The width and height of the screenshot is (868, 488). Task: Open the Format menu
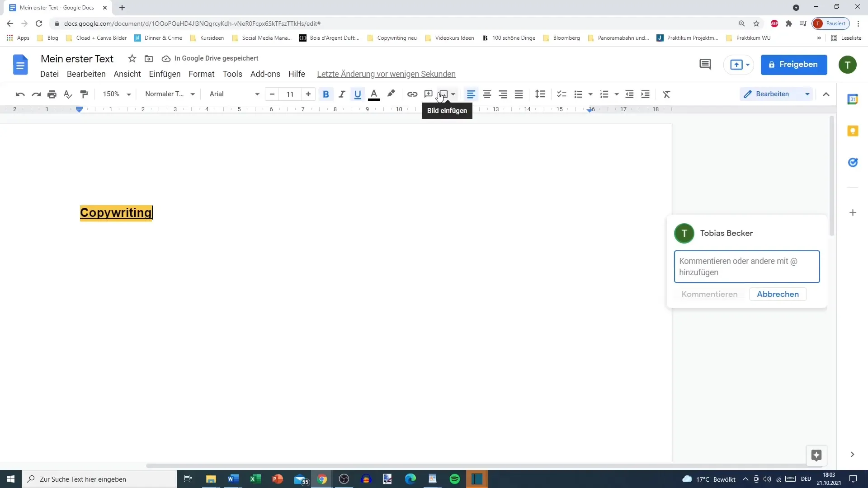pos(201,74)
